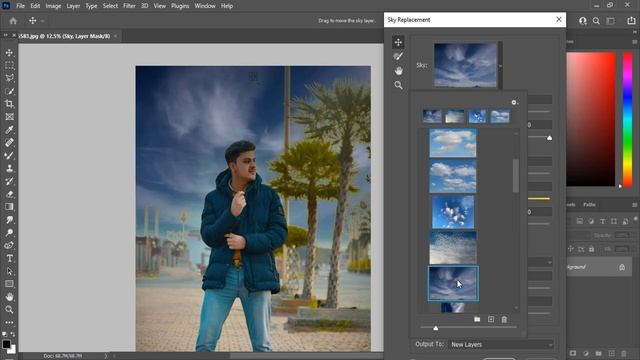Select Sky Brush tool in Sky Replacement
Viewport: 640px width, 360px height.
pos(398,56)
